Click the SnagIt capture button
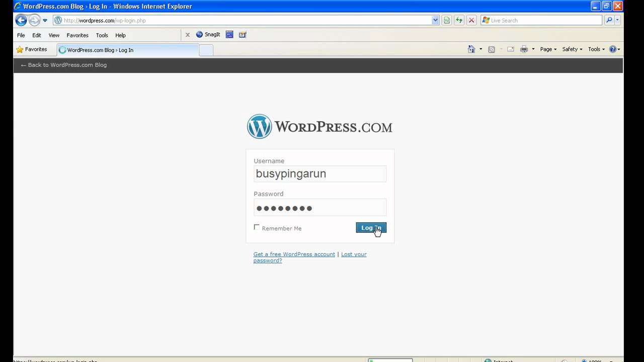The image size is (644, 362). point(208,35)
